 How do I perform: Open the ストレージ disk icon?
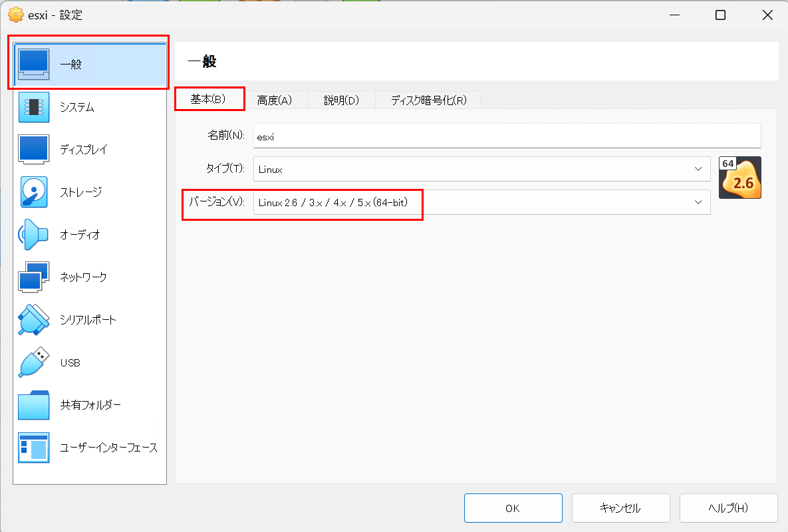coord(34,192)
